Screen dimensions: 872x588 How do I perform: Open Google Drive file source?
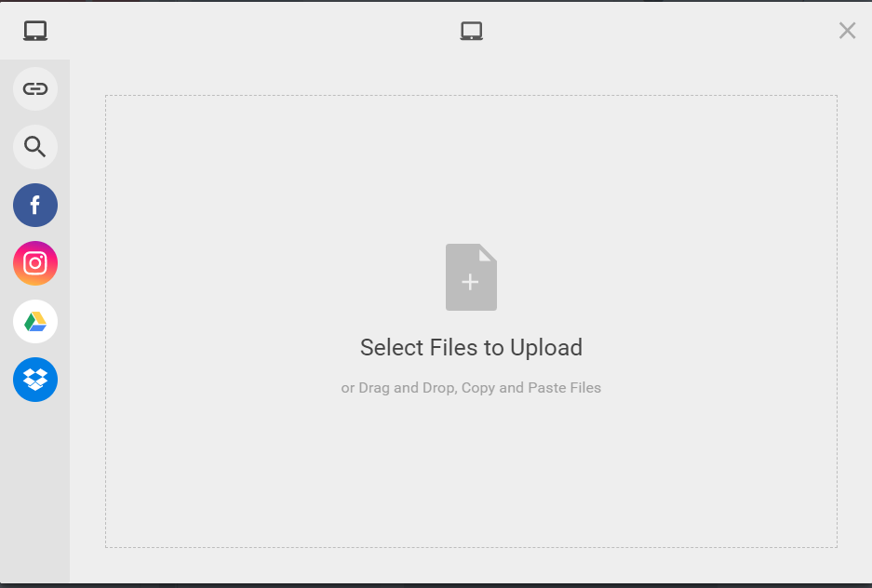35,322
